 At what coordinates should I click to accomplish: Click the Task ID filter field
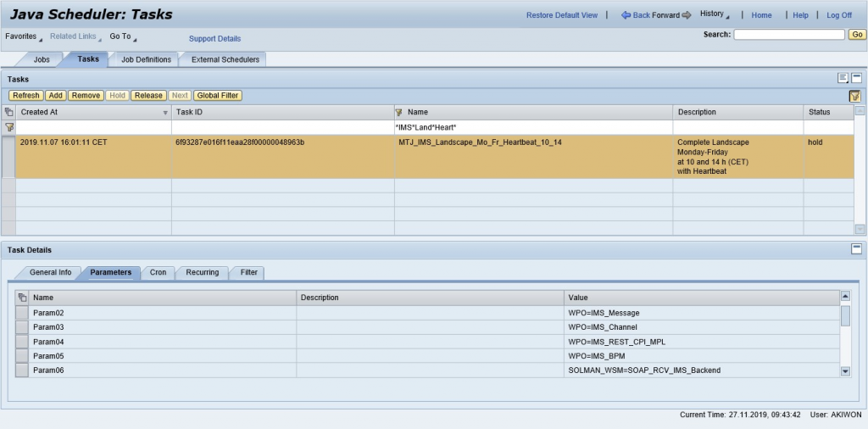(x=283, y=127)
